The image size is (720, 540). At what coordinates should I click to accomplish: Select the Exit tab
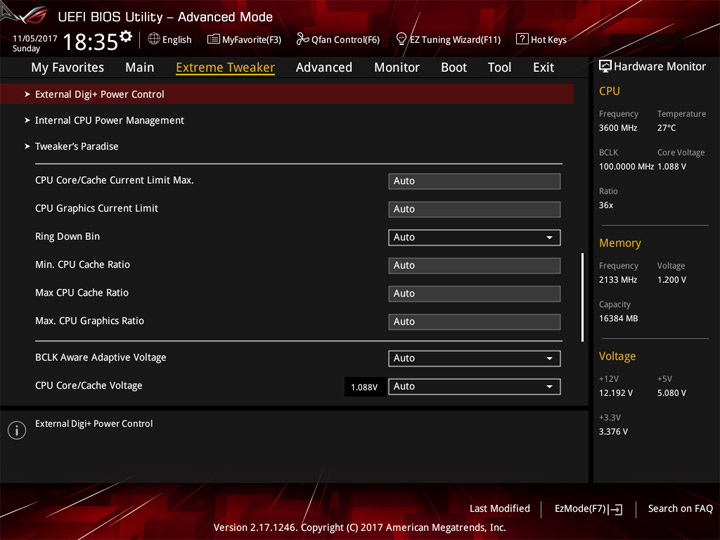coord(543,68)
